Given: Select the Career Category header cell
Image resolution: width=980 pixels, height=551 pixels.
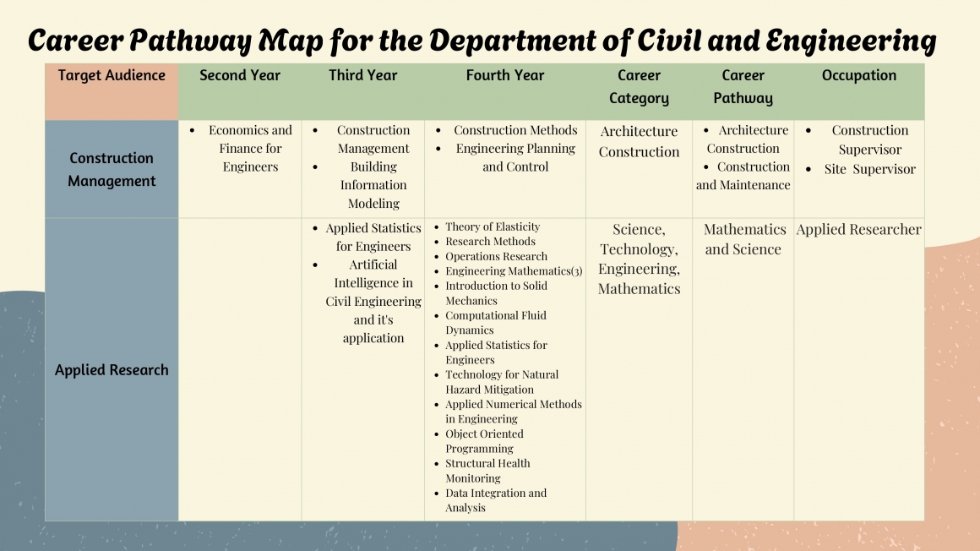Looking at the screenshot, I should point(639,86).
